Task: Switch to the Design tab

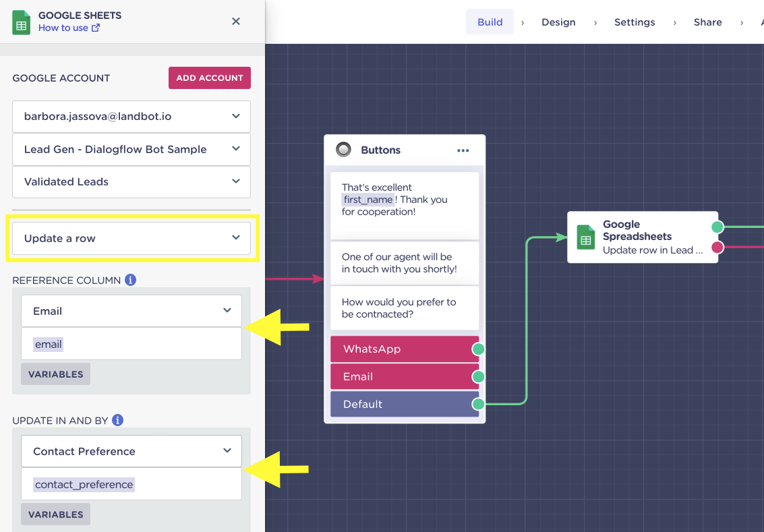Action: coord(558,22)
